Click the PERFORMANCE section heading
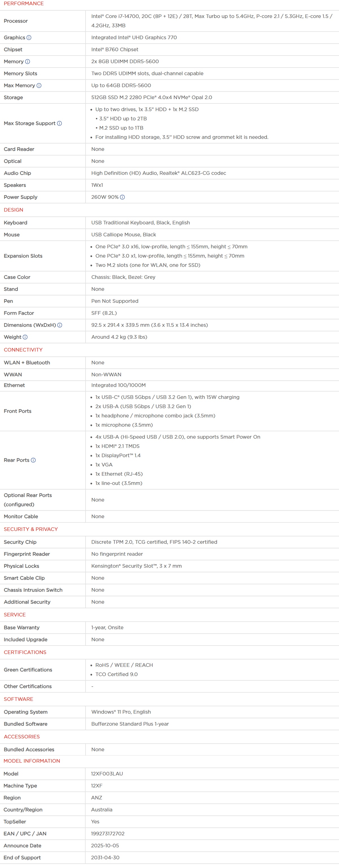Viewport: 339px width, 868px height. 24,4
